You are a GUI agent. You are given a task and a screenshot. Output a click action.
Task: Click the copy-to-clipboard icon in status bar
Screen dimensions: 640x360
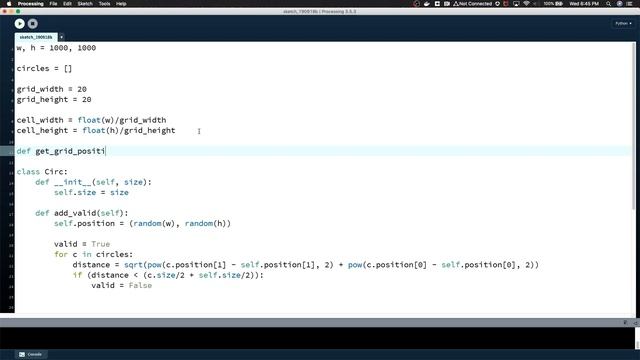coord(625,323)
